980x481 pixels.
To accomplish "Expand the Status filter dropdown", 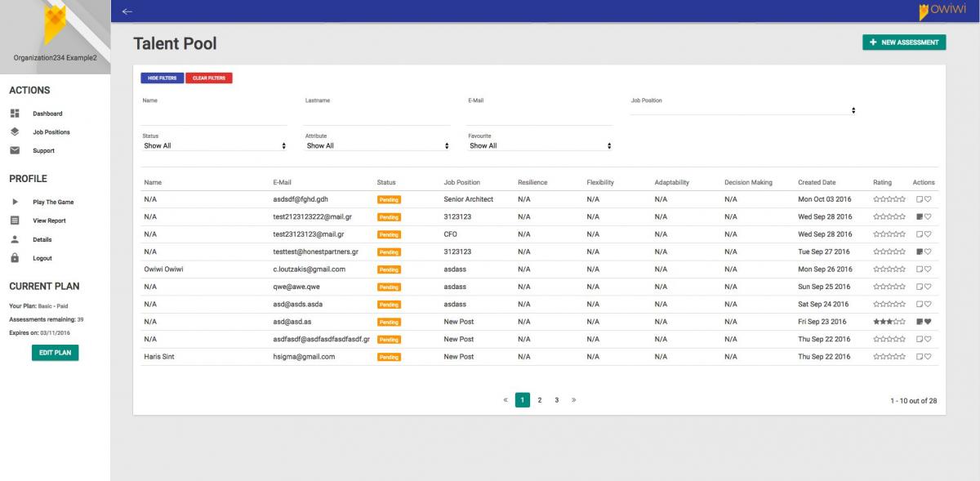I will pos(215,146).
